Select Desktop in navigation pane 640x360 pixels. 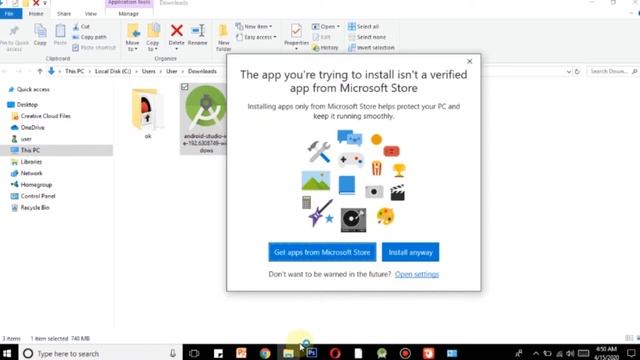[27, 105]
